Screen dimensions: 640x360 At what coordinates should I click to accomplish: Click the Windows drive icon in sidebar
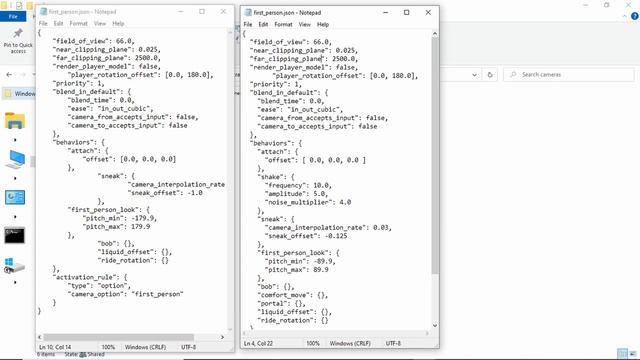(14, 266)
